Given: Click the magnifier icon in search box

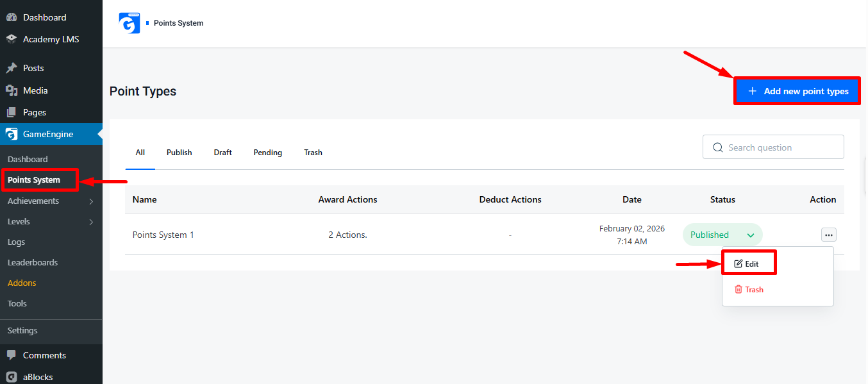Looking at the screenshot, I should pyautogui.click(x=718, y=147).
